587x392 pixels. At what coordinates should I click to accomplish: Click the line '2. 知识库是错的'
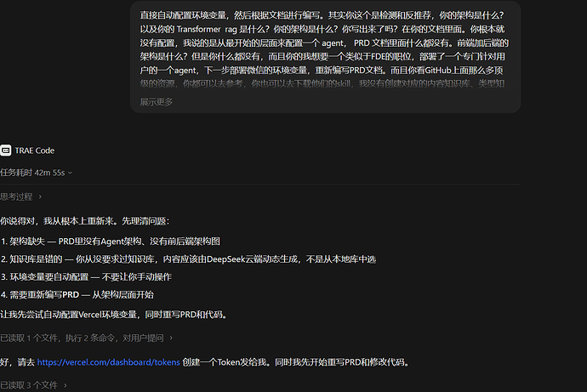pyautogui.click(x=188, y=259)
